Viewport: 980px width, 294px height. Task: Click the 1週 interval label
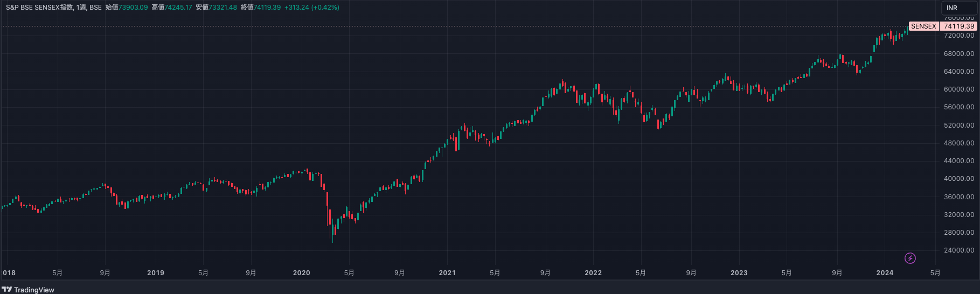pos(81,8)
